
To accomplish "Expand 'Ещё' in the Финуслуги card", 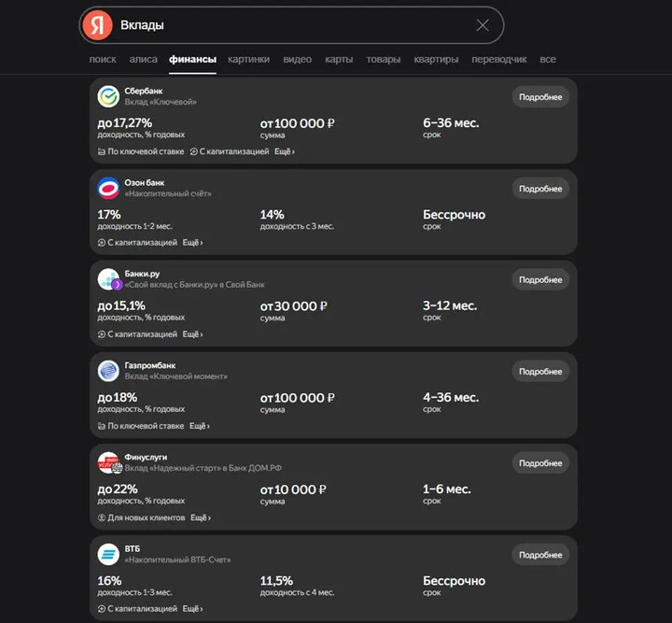I will [201, 517].
